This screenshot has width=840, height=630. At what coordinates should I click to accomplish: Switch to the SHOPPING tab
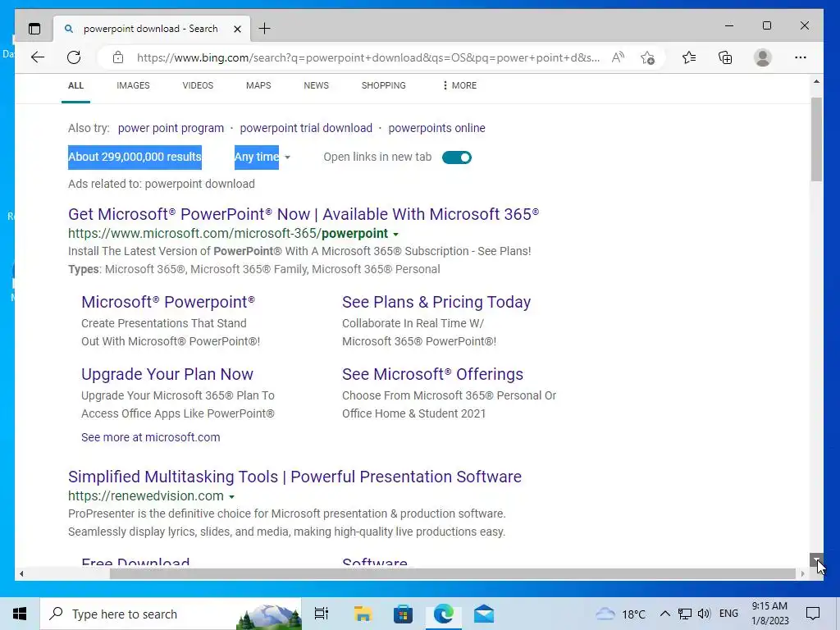pos(384,85)
